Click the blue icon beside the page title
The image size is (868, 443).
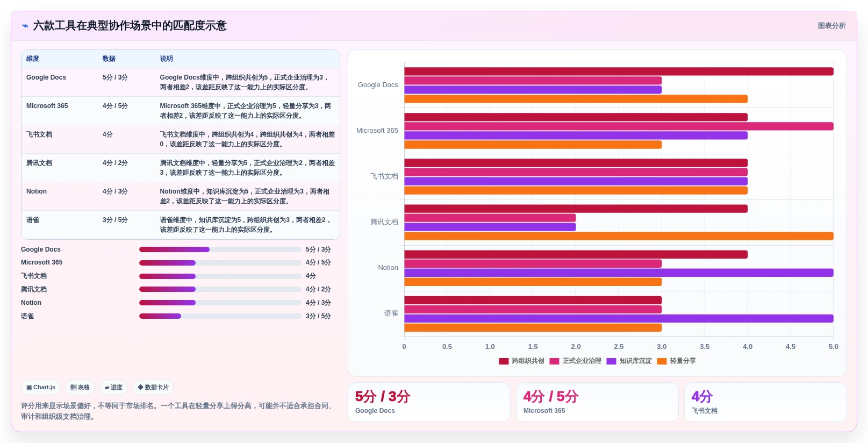click(25, 26)
